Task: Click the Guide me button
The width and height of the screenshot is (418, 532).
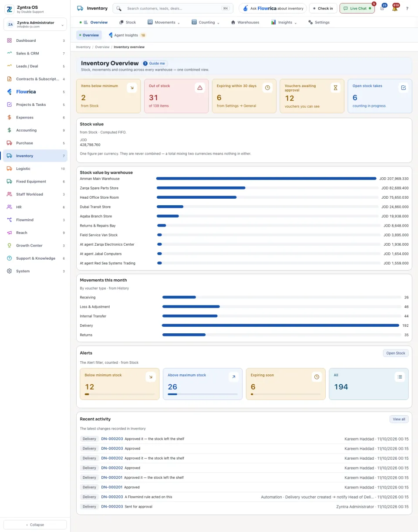Action: point(155,64)
